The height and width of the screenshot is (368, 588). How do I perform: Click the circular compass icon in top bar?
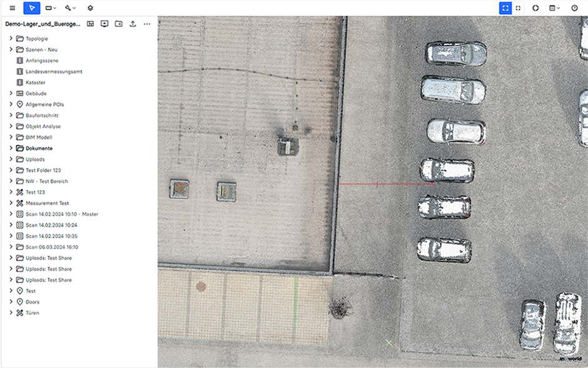[535, 8]
